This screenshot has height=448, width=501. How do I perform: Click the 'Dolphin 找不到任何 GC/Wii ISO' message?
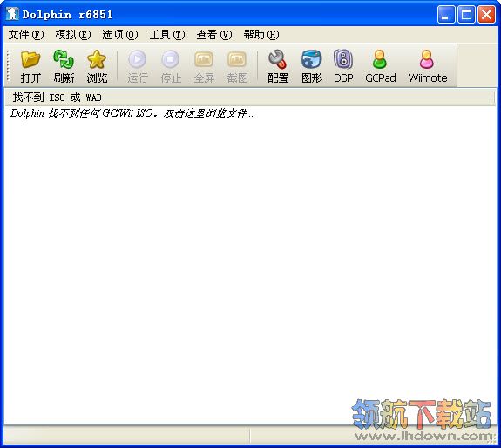132,113
